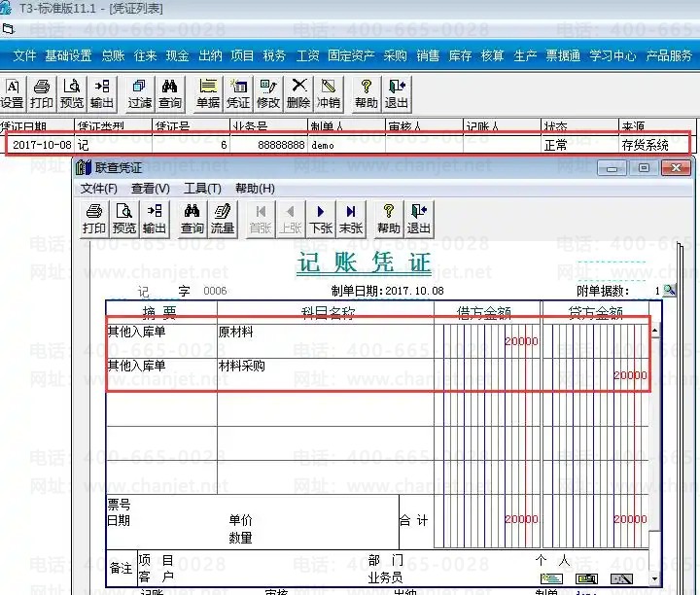This screenshot has height=595, width=700.
Task: Click the 修改 edit icon
Action: (x=268, y=94)
